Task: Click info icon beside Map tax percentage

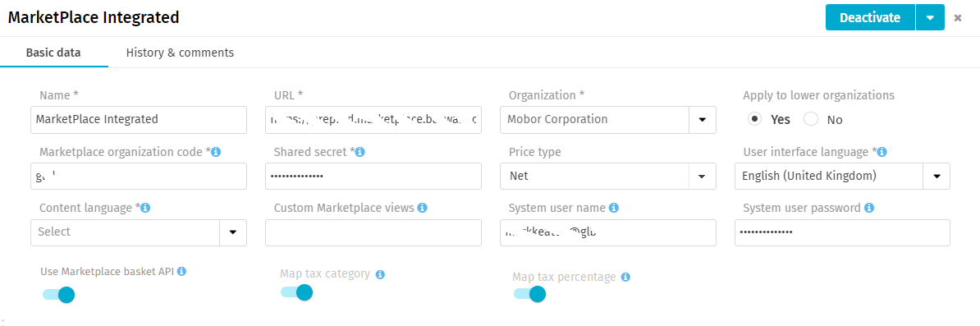Action: (625, 277)
